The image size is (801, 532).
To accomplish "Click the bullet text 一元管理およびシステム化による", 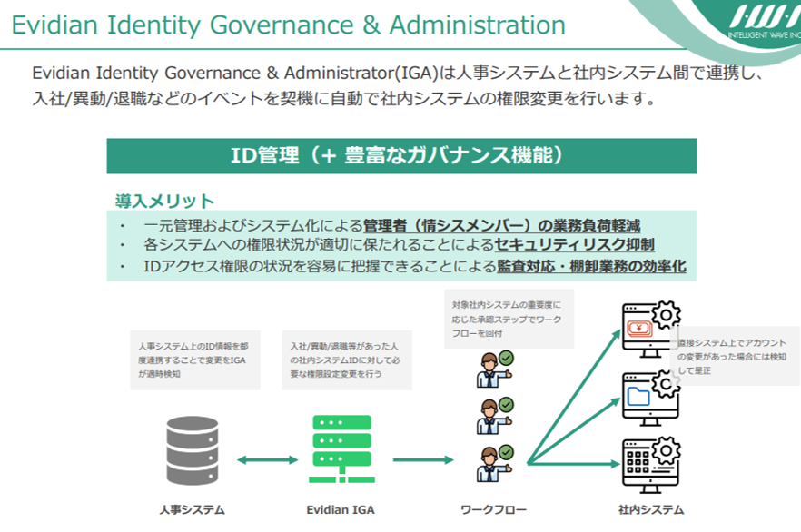I will pyautogui.click(x=253, y=225).
